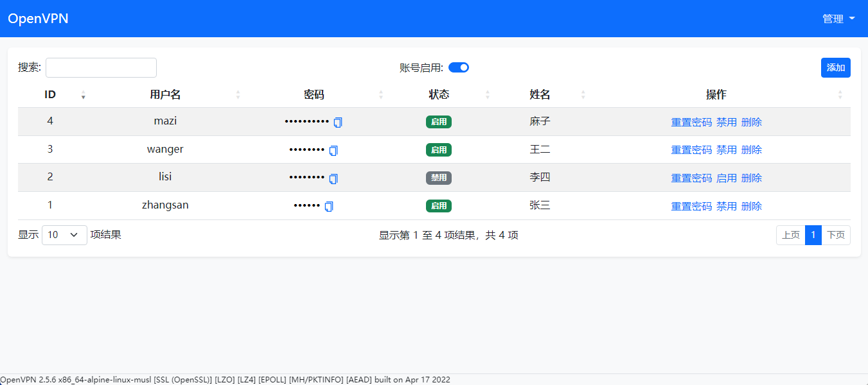The image size is (868, 385).
Task: Click the 启用 status badge for mazi
Action: pyautogui.click(x=439, y=122)
